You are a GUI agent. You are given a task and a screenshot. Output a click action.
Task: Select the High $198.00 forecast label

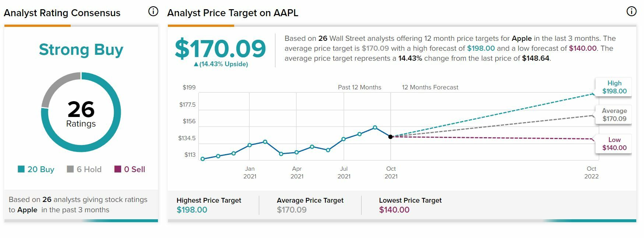click(614, 87)
